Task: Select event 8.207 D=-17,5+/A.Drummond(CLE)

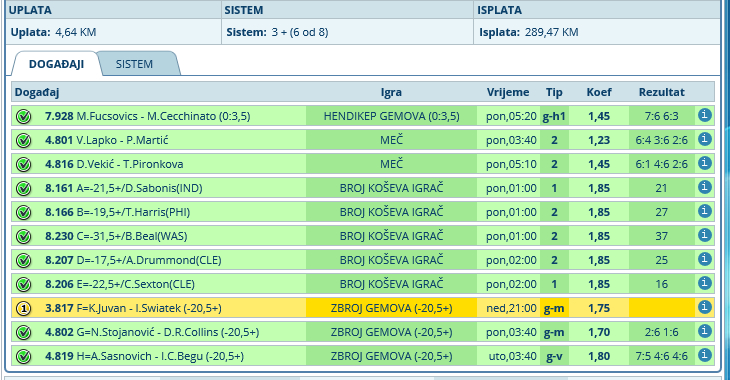Action: pos(133,260)
